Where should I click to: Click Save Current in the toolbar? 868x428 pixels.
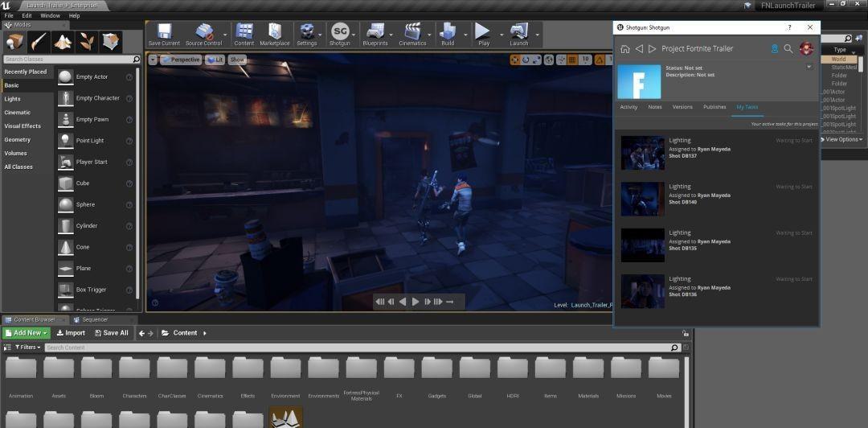pyautogui.click(x=164, y=35)
